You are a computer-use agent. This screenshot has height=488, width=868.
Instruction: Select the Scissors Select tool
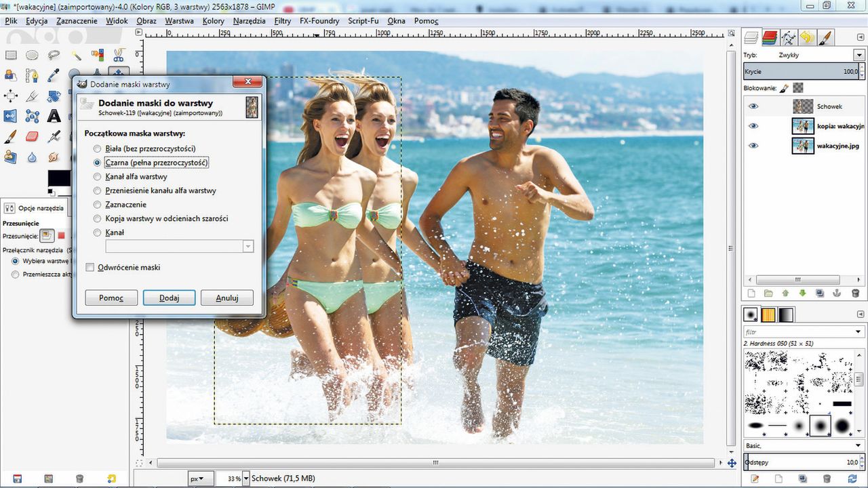[119, 55]
